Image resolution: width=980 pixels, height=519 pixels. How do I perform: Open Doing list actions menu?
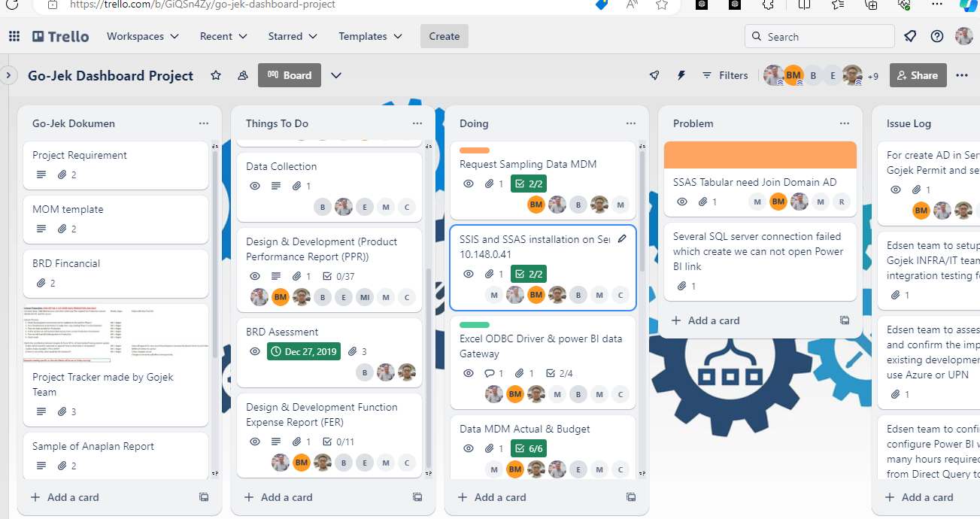631,123
